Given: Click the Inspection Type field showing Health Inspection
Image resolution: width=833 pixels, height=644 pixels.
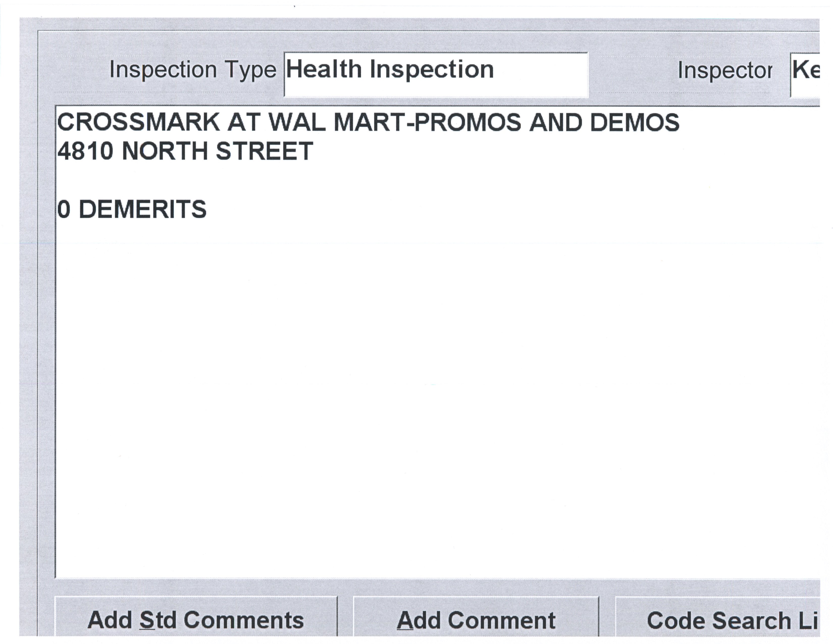Looking at the screenshot, I should point(436,75).
